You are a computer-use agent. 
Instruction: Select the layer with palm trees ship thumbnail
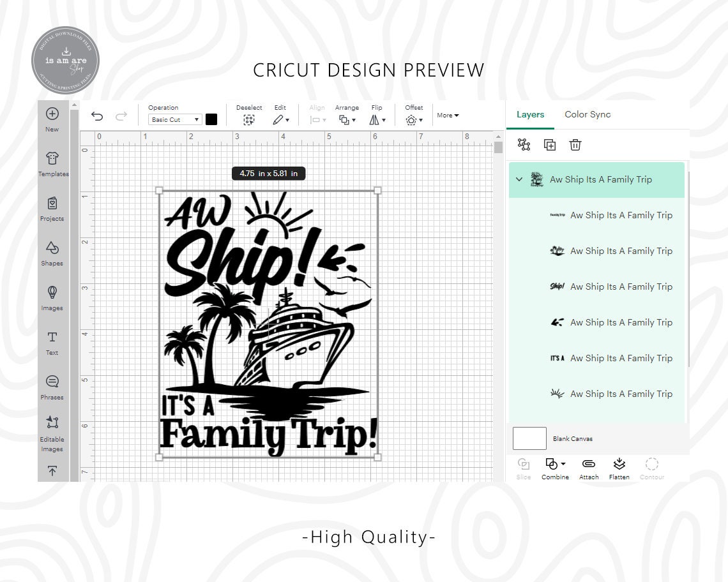(x=596, y=251)
